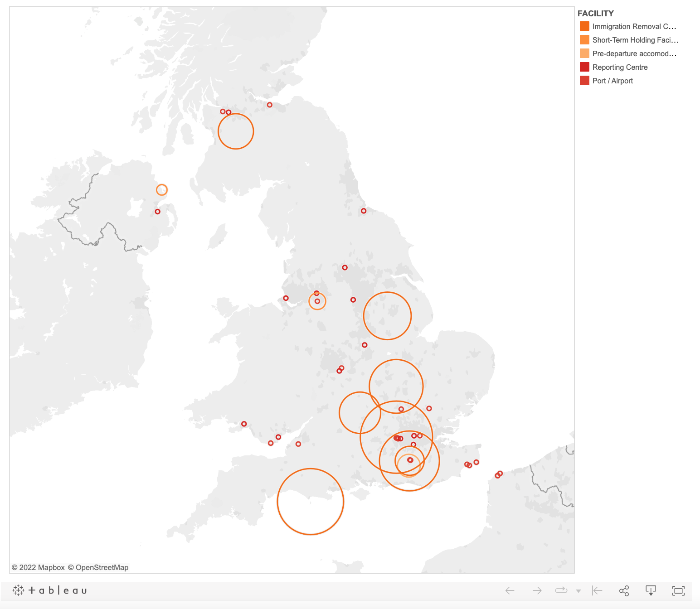Highlight Immigration Removal Centre legend label
Screen dimensions: 700x609
tap(634, 26)
